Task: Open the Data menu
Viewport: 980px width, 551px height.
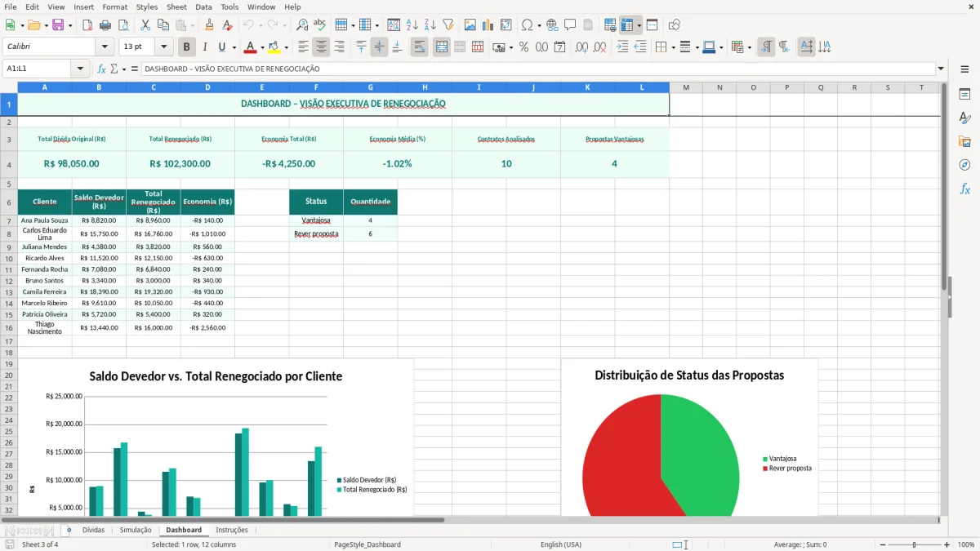Action: [x=203, y=7]
